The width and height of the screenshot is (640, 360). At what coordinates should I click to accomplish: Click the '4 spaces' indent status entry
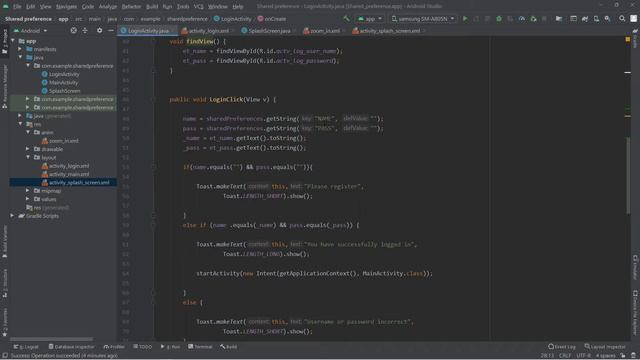point(605,356)
